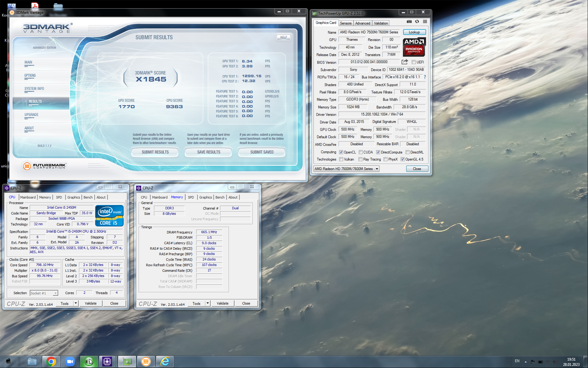588x368 pixels.
Task: Click the action center flag icon
Action: pos(533,362)
